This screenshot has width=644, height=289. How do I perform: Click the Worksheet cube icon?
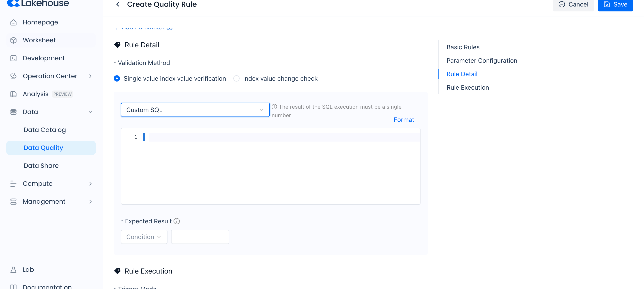point(13,40)
